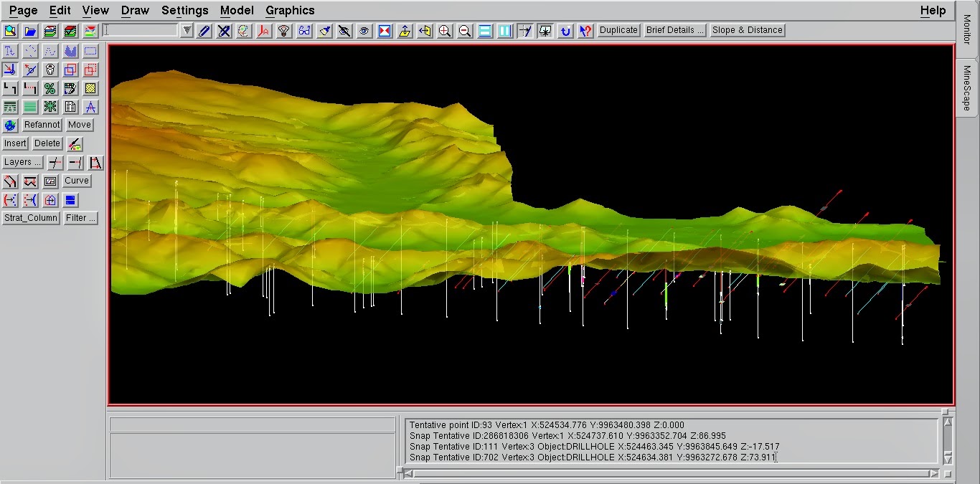Click the zoom in magnifier icon
The width and height of the screenshot is (980, 484).
click(445, 31)
